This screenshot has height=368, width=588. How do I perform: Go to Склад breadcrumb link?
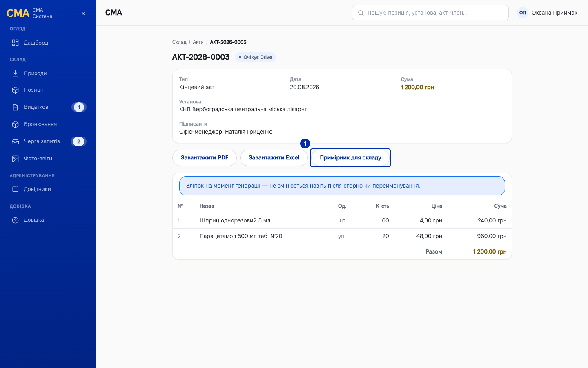[179, 42]
